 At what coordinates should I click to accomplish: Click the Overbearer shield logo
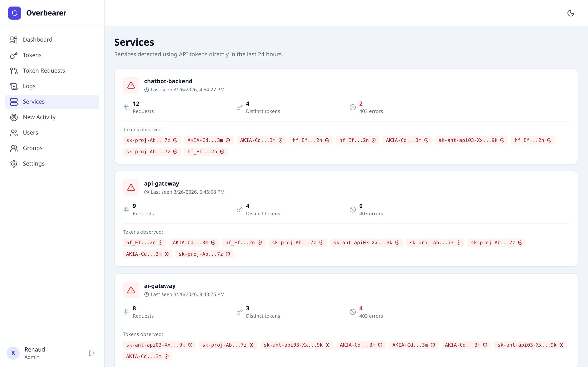pyautogui.click(x=15, y=13)
